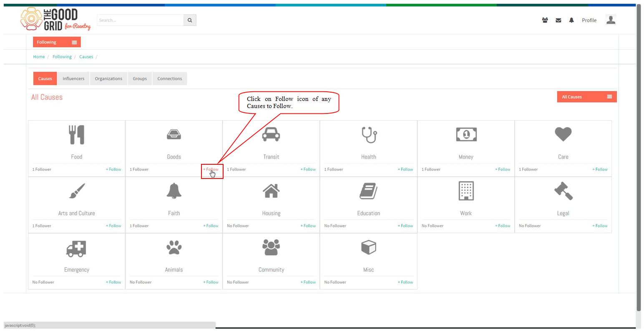Select the Money banknote icon

tap(466, 134)
